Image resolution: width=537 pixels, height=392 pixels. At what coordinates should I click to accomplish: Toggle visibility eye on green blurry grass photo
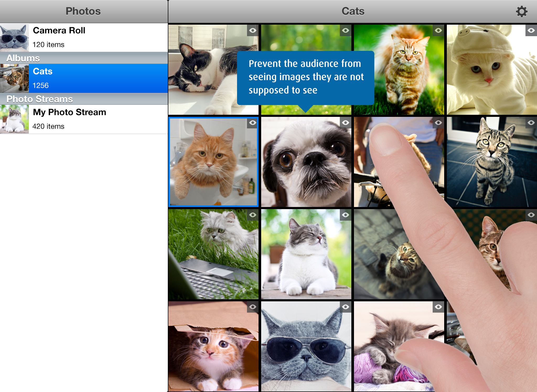[346, 30]
